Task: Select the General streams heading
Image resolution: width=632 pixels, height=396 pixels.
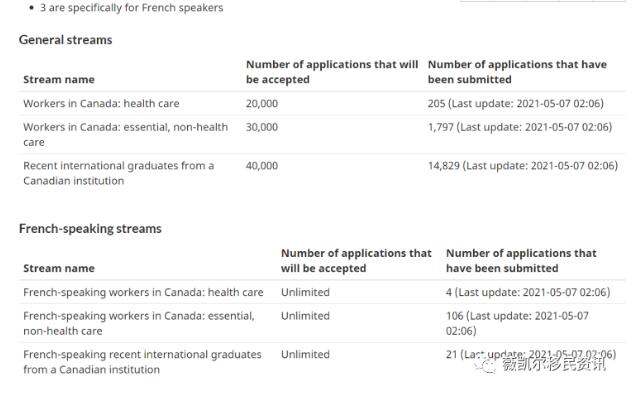Action: click(65, 40)
